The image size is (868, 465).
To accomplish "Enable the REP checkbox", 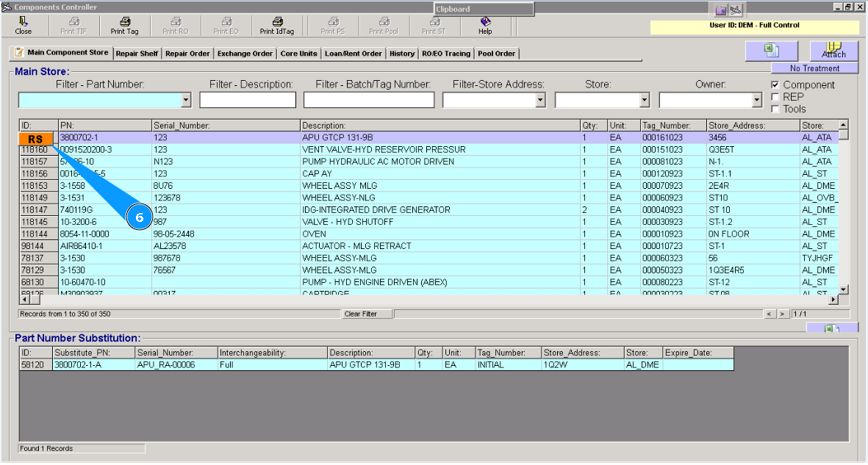I will 775,97.
